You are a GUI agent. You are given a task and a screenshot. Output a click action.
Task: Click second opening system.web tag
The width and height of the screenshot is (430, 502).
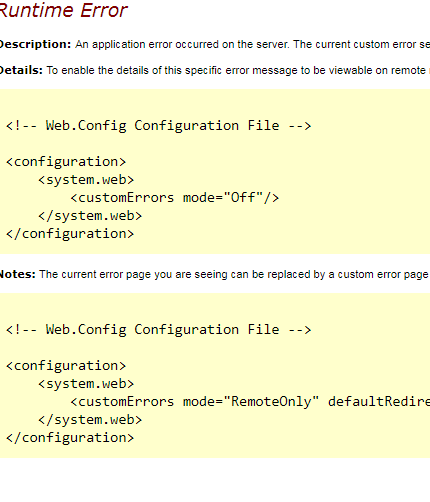click(86, 384)
